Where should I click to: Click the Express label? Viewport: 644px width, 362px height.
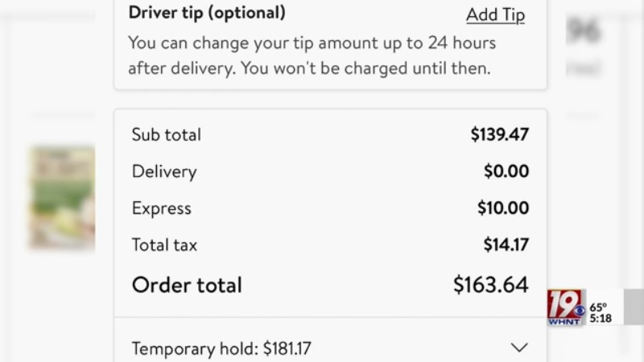tap(162, 208)
